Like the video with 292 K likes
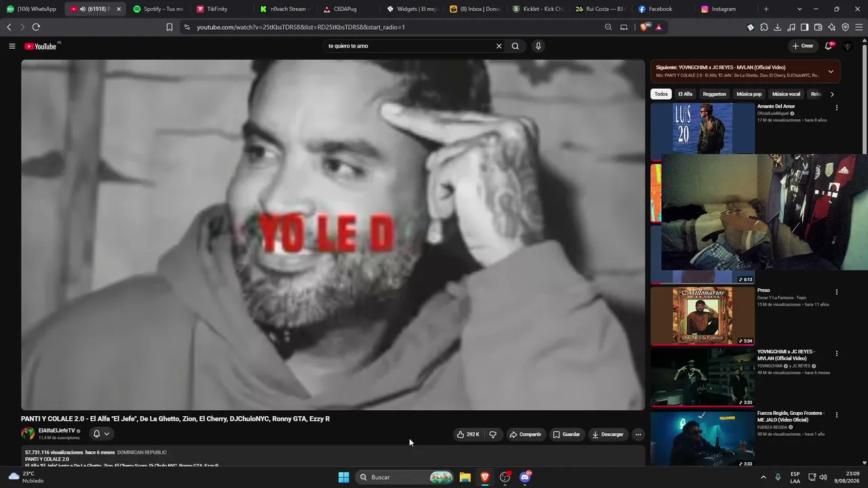The image size is (868, 488). pyautogui.click(x=468, y=434)
